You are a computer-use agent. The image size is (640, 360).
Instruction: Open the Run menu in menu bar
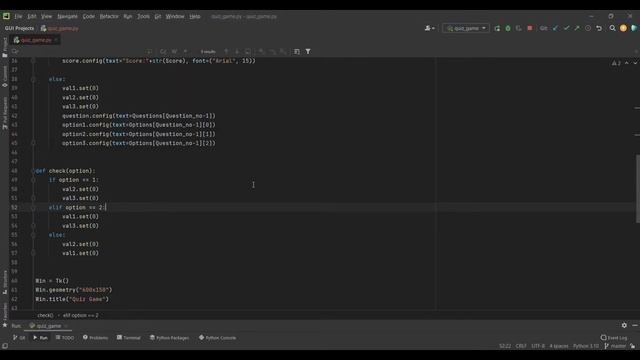point(128,16)
